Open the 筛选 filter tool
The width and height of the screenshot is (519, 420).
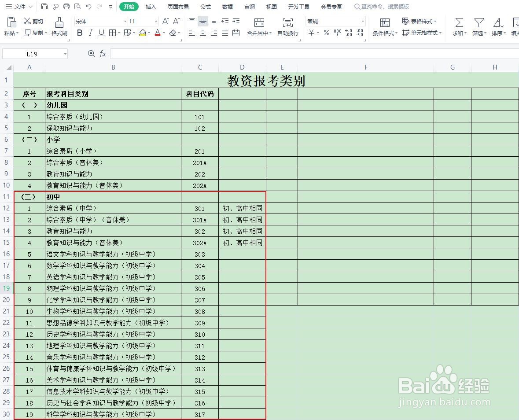[479, 26]
